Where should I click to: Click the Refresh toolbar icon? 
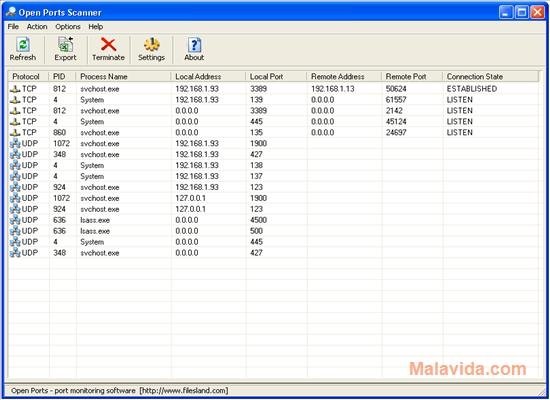tap(23, 45)
